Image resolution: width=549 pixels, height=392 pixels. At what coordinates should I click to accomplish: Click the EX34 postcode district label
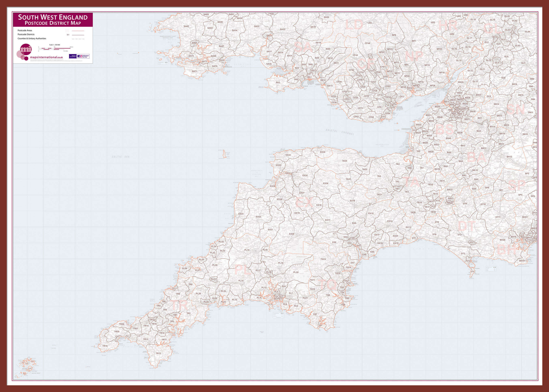[288, 155]
